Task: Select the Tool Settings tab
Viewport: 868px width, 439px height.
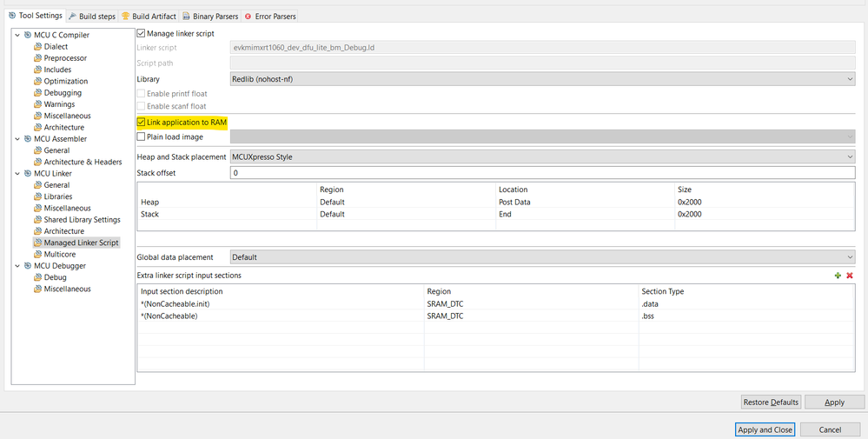Action: tap(36, 16)
